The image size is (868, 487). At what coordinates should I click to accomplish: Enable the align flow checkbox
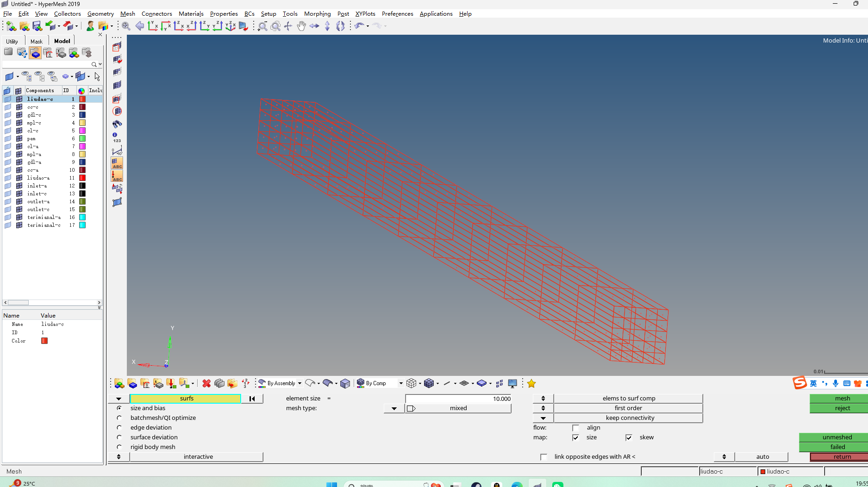(x=575, y=428)
